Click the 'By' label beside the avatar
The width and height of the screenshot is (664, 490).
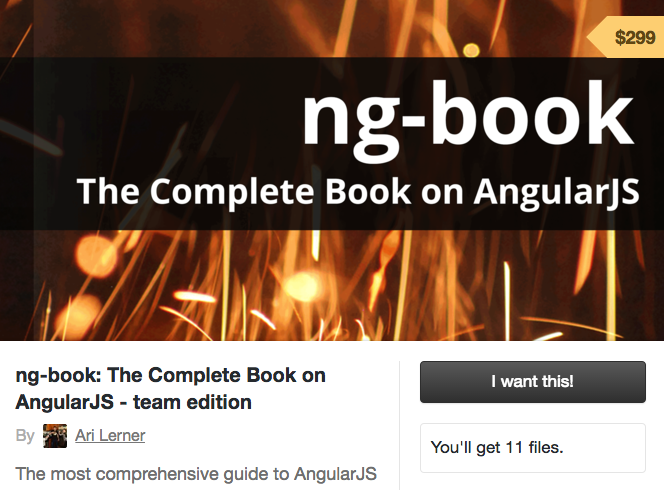[25, 436]
